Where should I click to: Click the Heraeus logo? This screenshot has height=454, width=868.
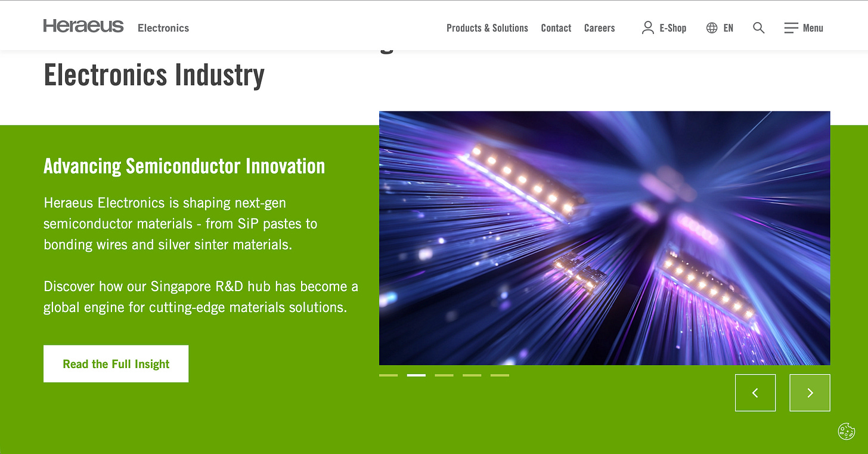[83, 26]
